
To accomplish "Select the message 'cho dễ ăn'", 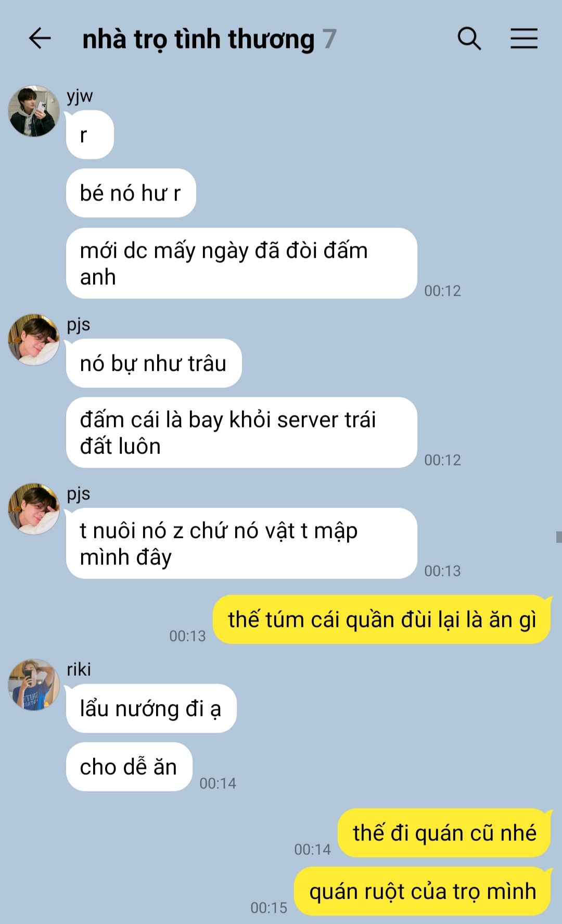I will coord(129,767).
